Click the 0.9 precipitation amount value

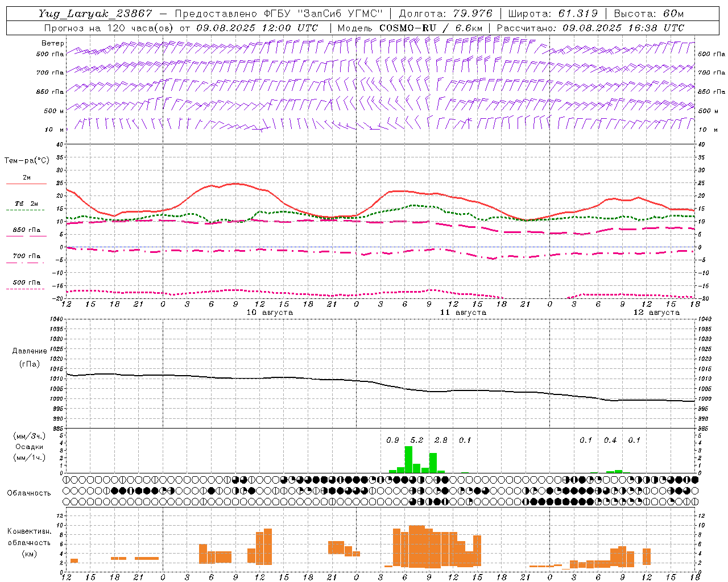[x=392, y=440]
